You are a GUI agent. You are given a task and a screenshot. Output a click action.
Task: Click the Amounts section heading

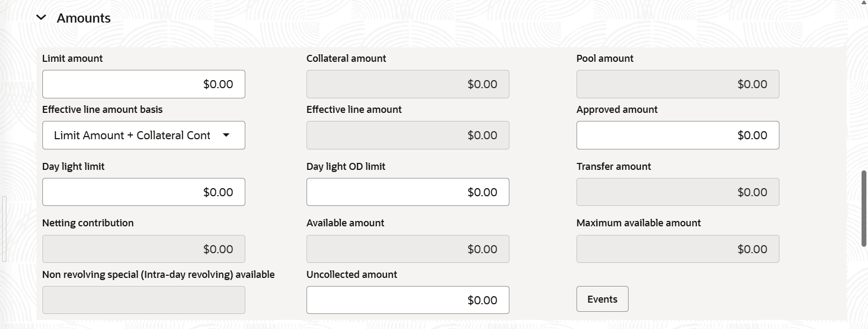coord(84,18)
